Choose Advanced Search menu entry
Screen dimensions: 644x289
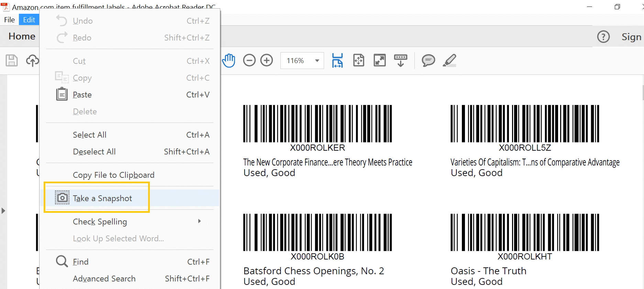point(130,278)
